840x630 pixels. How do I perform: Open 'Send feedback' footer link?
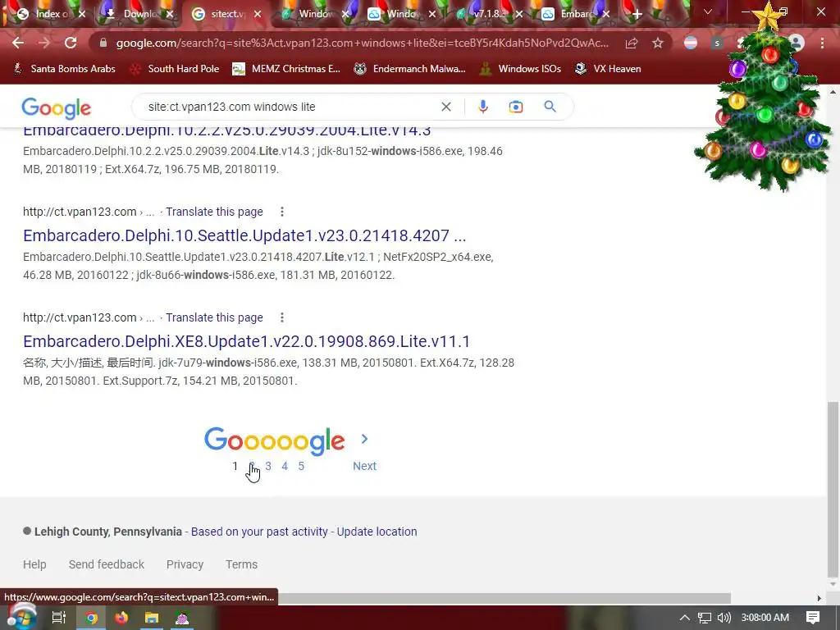(106, 564)
